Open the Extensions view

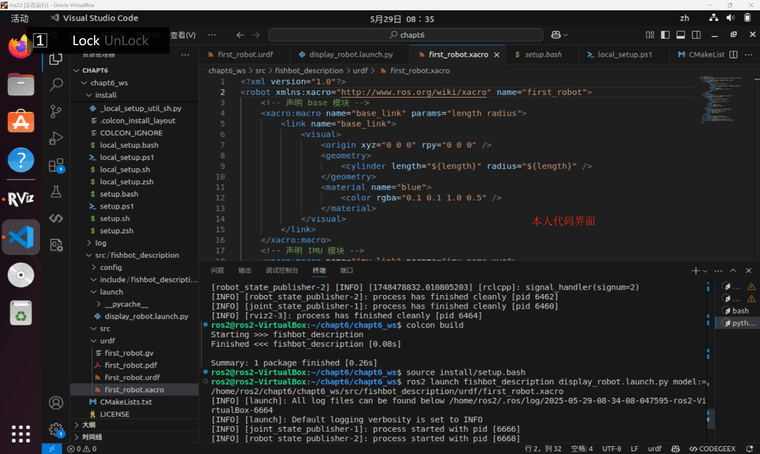[56, 165]
